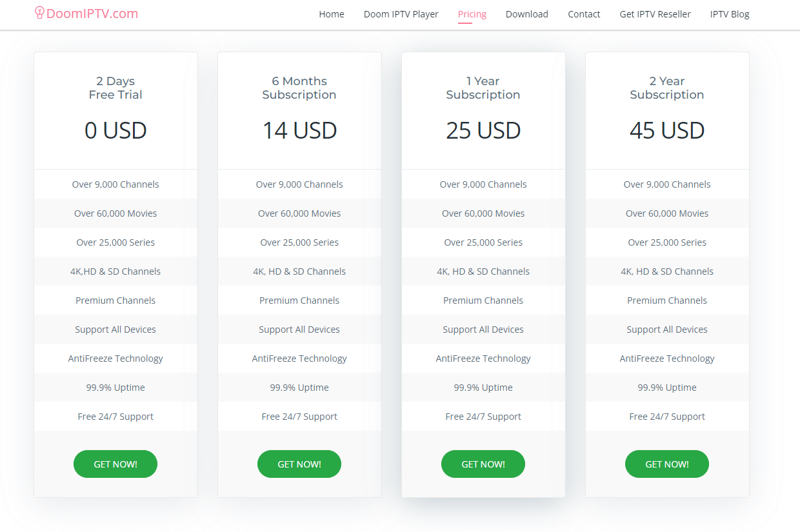Select the 45 USD price heading
Viewport: 800px width, 532px height.
tap(667, 131)
